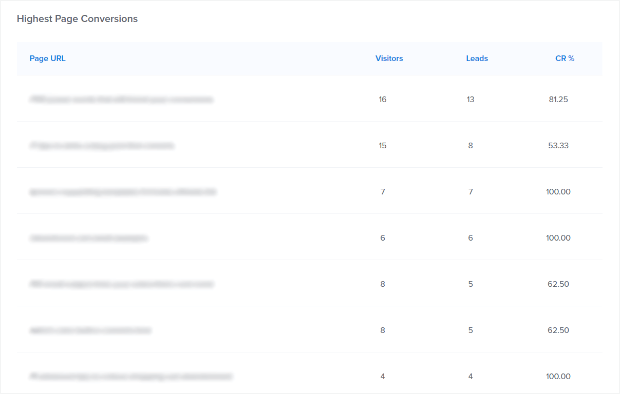620x394 pixels.
Task: Sort by the CR % column header
Action: (x=565, y=59)
